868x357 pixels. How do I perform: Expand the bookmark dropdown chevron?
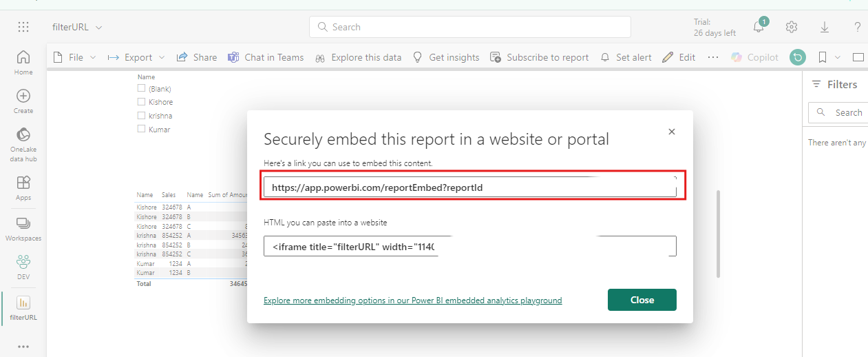pos(838,57)
